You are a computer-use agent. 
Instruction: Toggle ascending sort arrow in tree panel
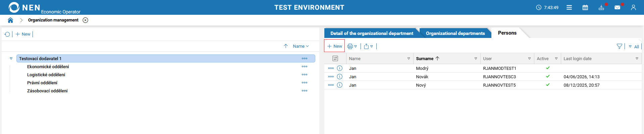(286, 46)
